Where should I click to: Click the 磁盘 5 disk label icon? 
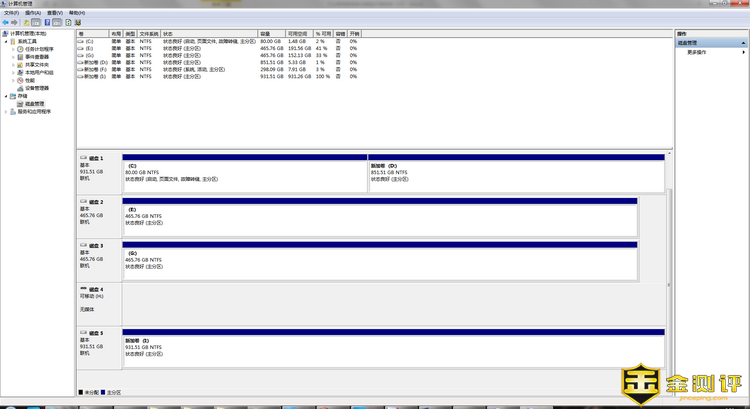84,333
